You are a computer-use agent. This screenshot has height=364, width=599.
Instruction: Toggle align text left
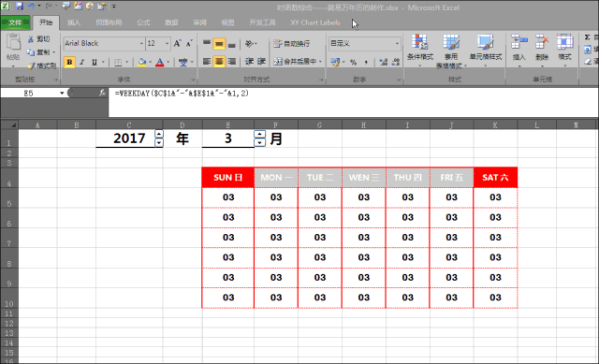207,61
